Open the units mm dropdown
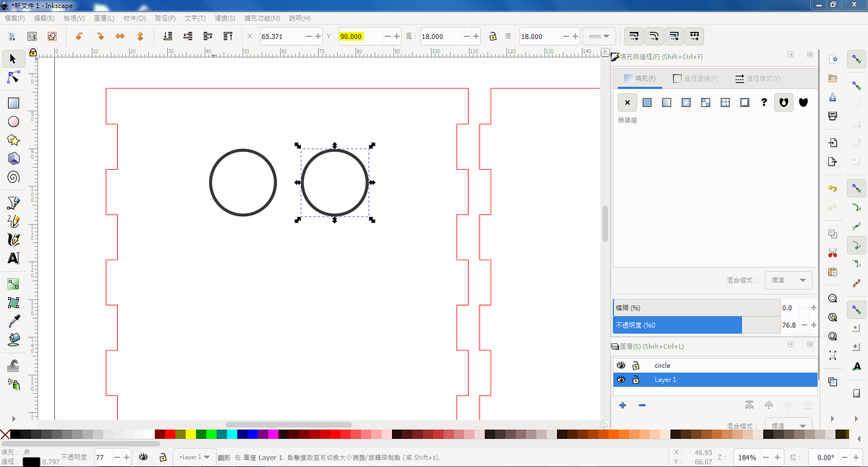 600,36
